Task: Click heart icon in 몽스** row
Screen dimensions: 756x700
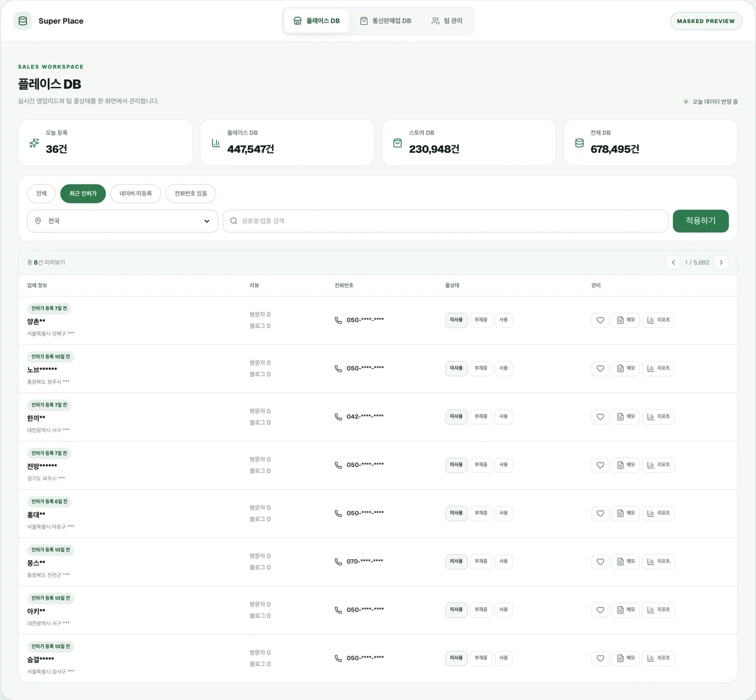Action: tap(600, 562)
